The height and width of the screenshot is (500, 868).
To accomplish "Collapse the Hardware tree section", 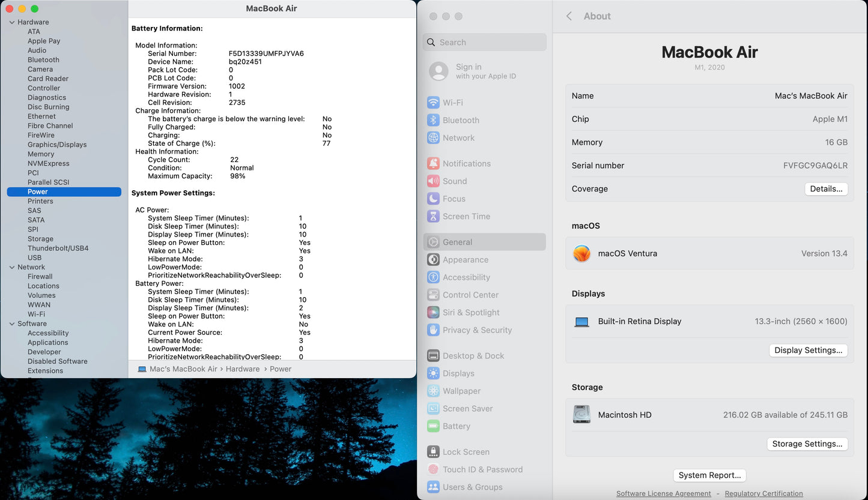I will click(11, 22).
